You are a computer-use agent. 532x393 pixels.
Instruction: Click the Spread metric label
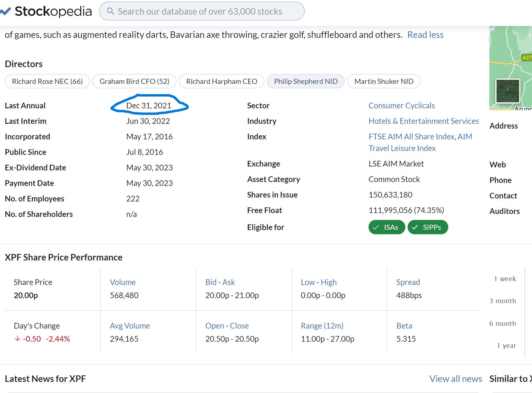click(x=408, y=282)
